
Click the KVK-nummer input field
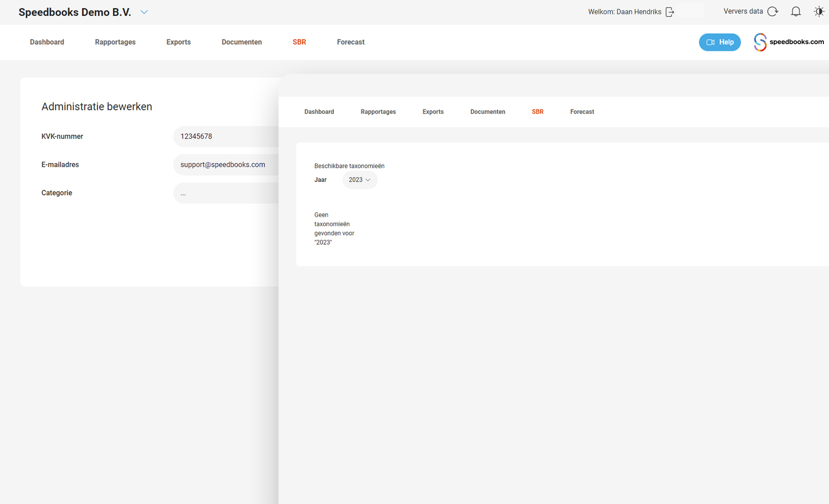226,137
